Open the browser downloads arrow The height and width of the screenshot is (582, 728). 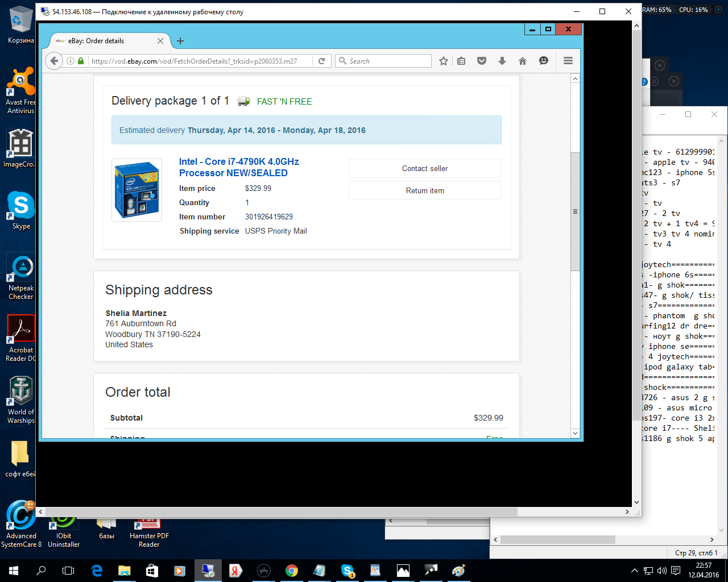(502, 61)
